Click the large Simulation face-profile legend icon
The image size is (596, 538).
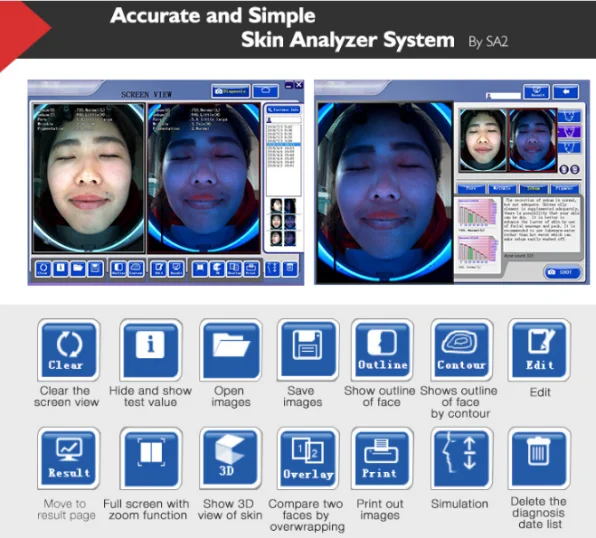tap(462, 458)
